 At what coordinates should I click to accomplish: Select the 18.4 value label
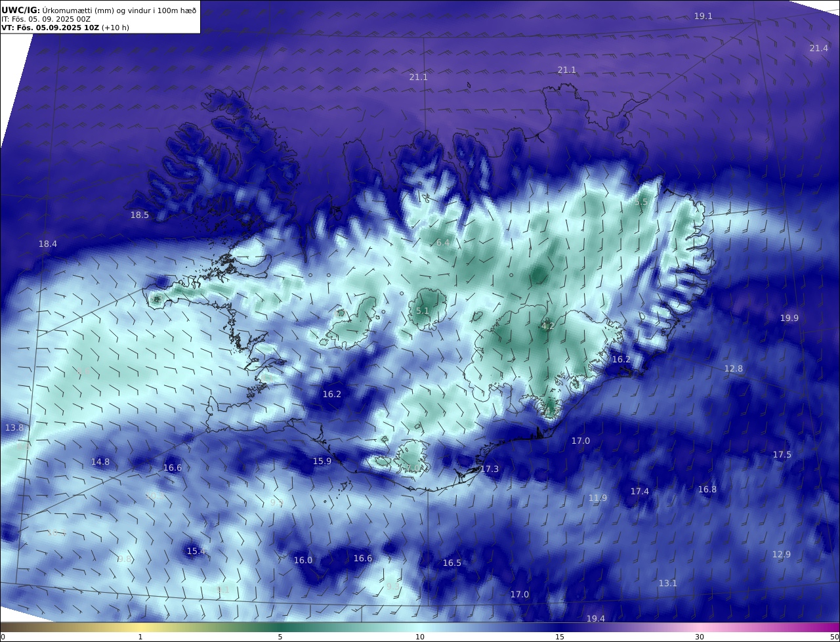[x=47, y=244]
